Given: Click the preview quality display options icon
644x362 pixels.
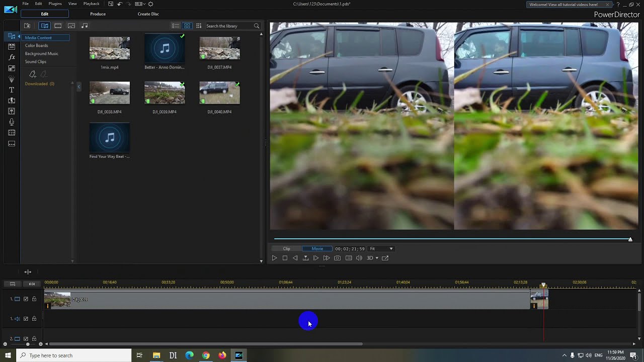Looking at the screenshot, I should click(x=348, y=258).
